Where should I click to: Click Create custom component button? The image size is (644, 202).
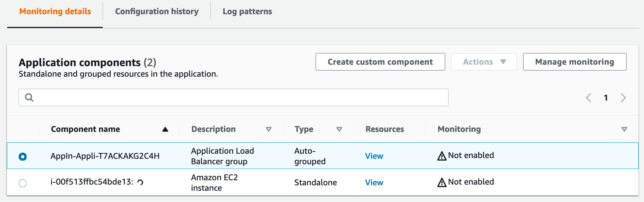[380, 62]
